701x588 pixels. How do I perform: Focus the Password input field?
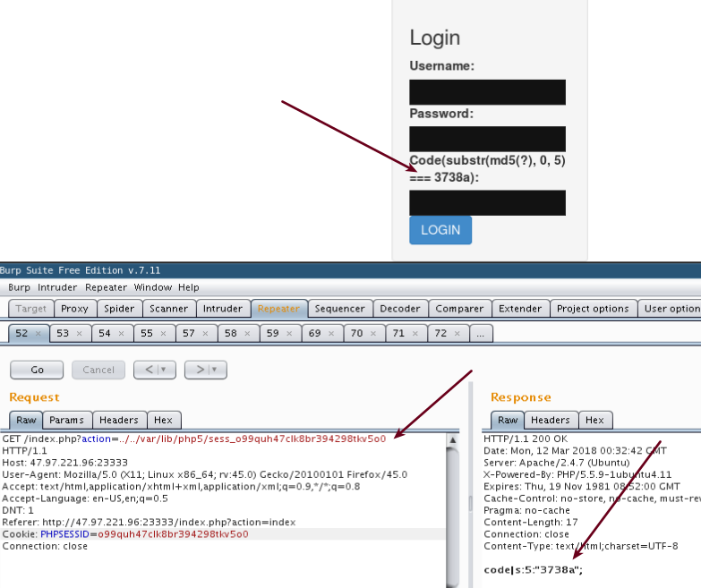(x=487, y=139)
